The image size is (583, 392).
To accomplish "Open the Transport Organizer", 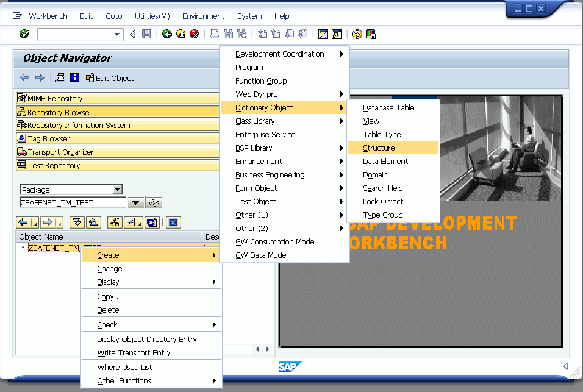I will point(118,152).
